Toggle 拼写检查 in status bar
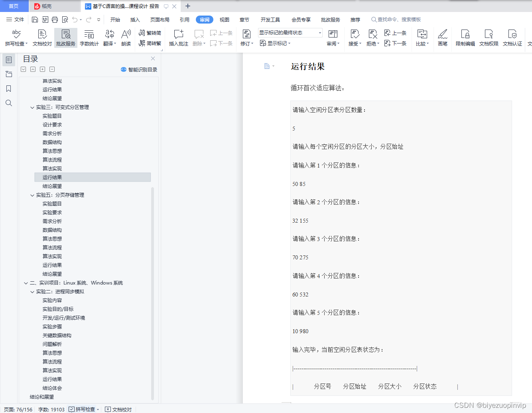The height and width of the screenshot is (413, 532). click(84, 409)
